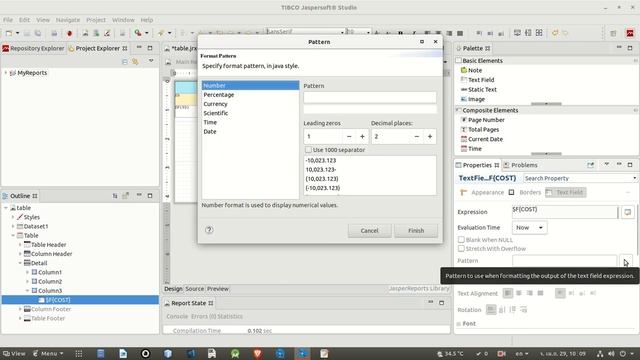
Task: Pick Total Pages element from Palette
Action: click(x=480, y=129)
